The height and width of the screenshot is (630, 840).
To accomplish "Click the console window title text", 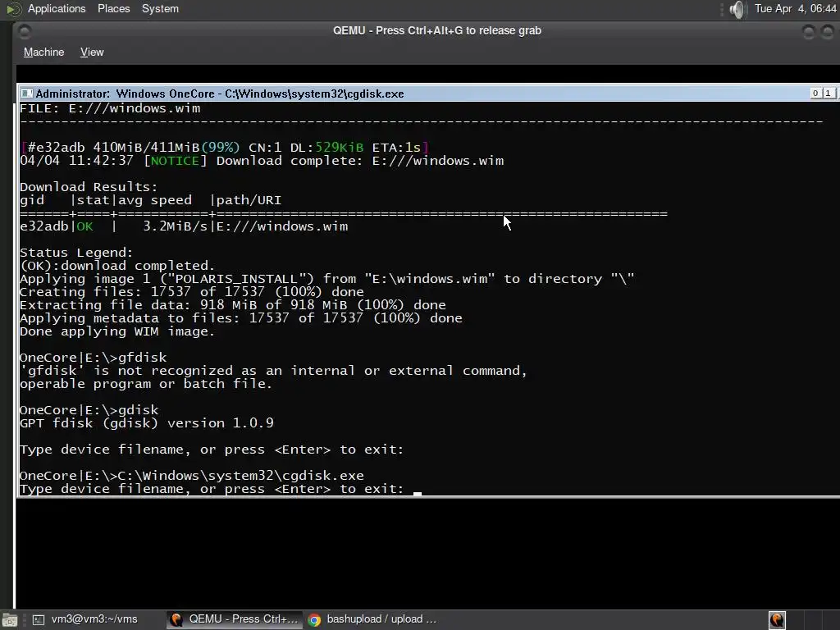I will coord(220,94).
